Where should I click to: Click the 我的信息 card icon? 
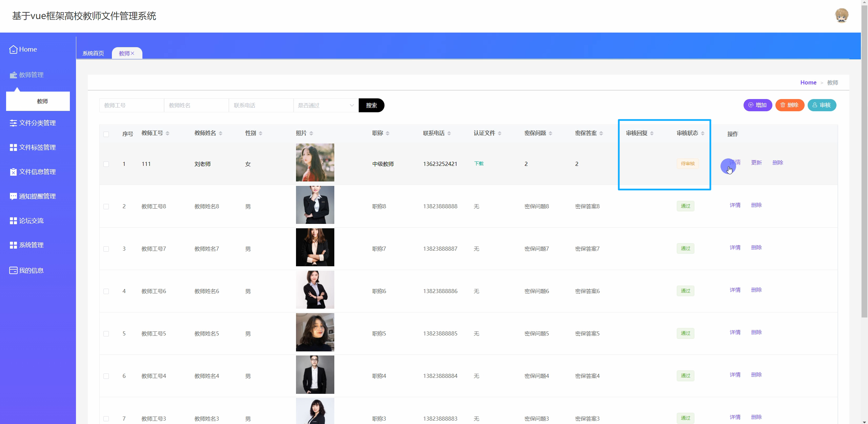[x=13, y=271]
